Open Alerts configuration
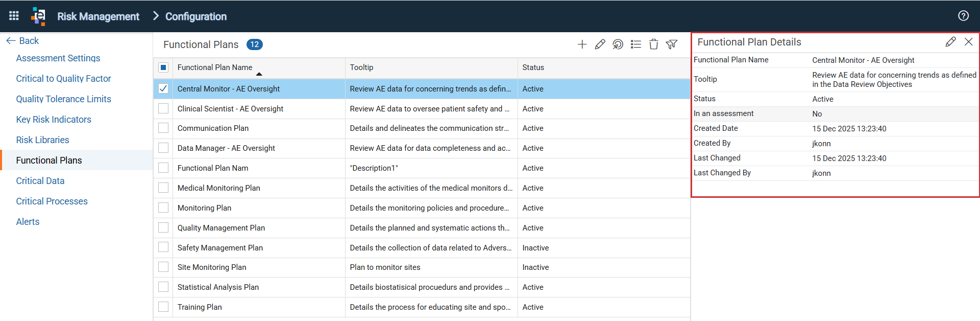The height and width of the screenshot is (321, 980). click(x=28, y=222)
